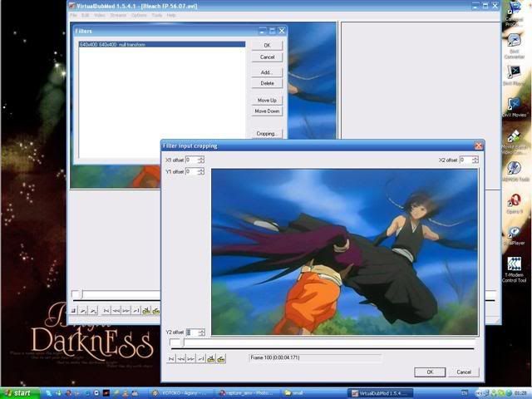This screenshot has width=532, height=399.
Task: Decrease X1 offset with down arrow
Action: (x=201, y=162)
